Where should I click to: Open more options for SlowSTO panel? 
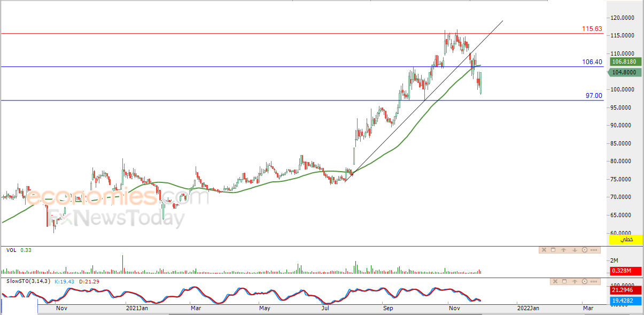594,281
